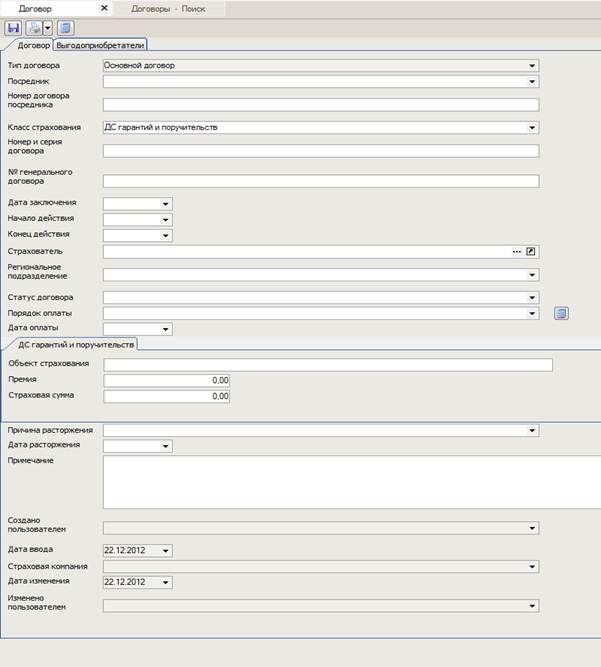This screenshot has width=601, height=667.
Task: Click the Объект страхования input field
Action: 327,365
